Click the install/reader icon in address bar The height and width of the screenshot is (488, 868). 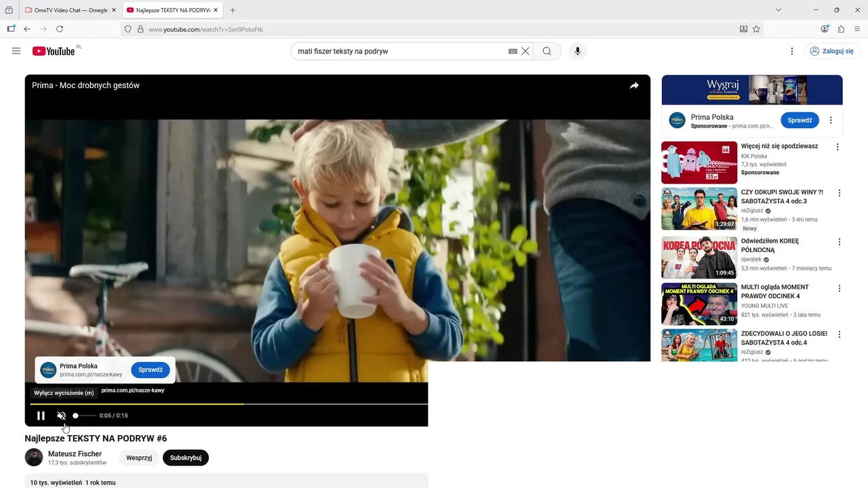(x=743, y=29)
